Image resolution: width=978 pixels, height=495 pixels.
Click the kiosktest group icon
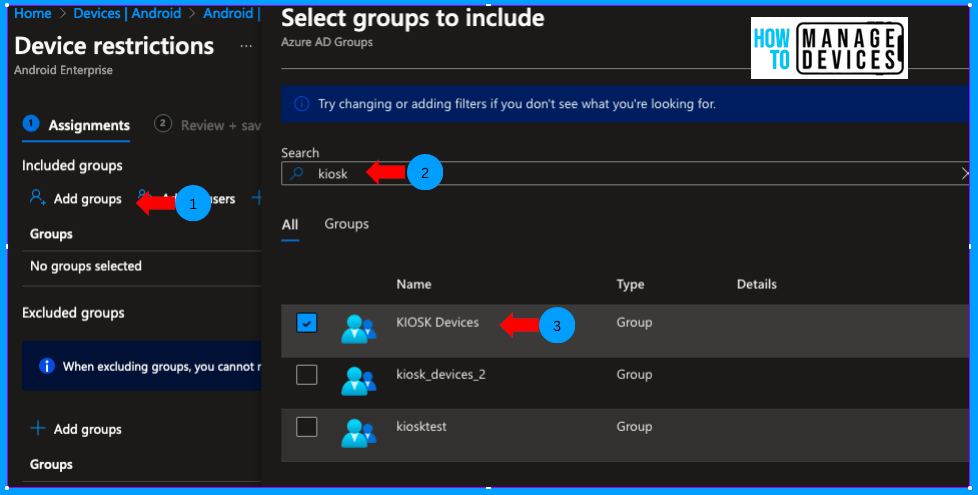coord(359,433)
